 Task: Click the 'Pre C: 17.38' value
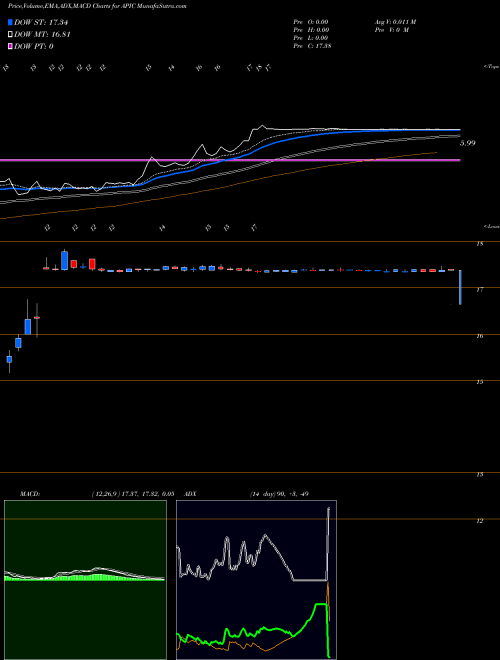coord(312,46)
